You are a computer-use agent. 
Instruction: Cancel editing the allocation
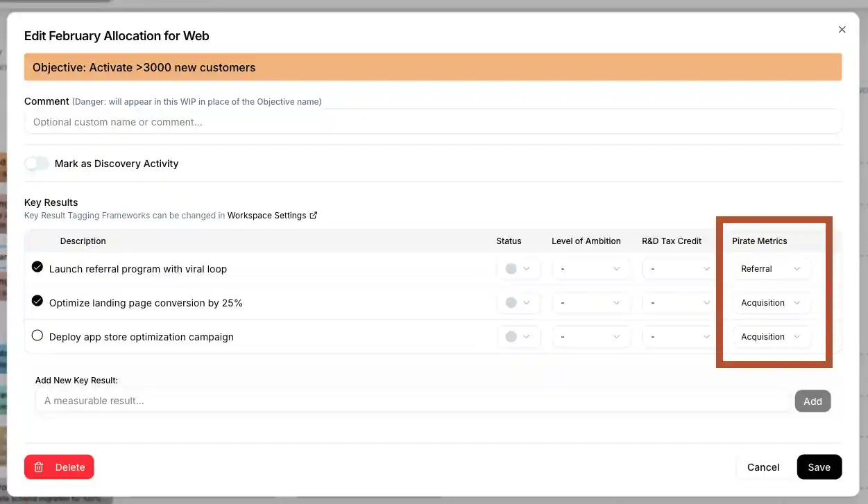coord(763,467)
